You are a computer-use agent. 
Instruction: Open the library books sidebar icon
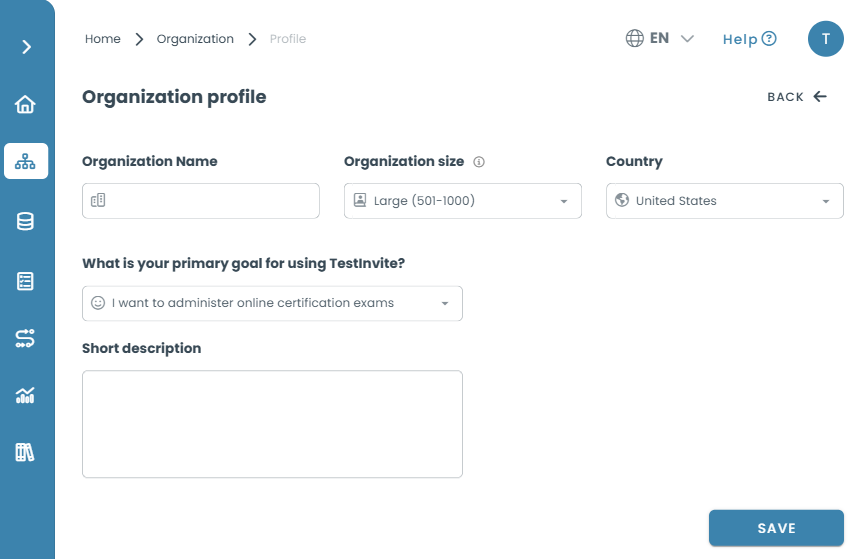point(25,452)
